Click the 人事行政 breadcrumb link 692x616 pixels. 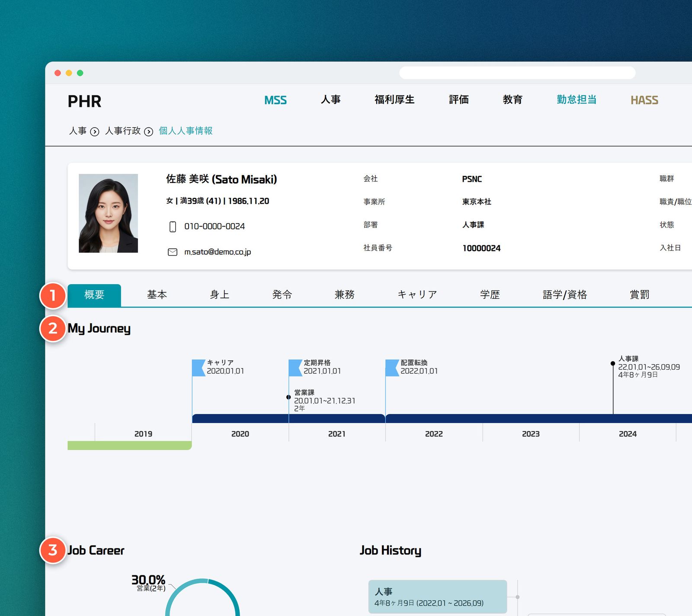pos(123,131)
